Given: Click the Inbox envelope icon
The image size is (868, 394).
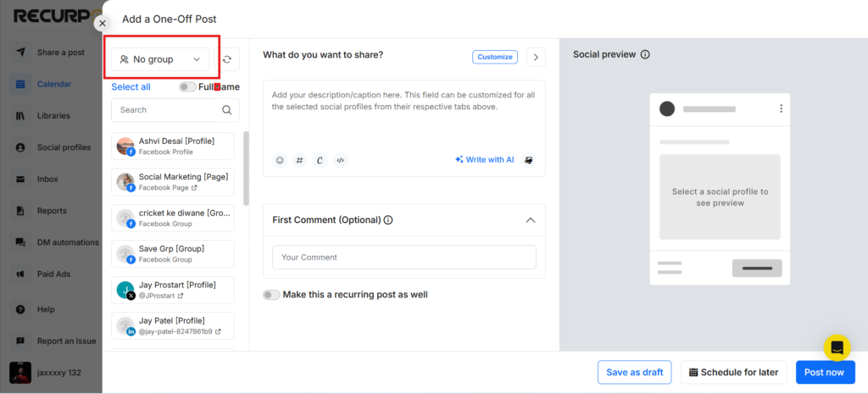Looking at the screenshot, I should (x=20, y=180).
